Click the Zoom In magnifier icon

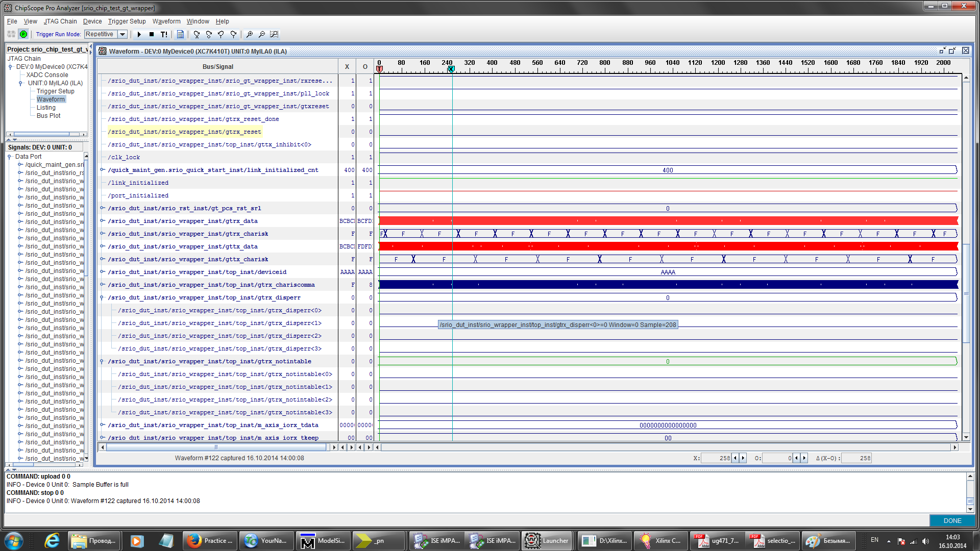(x=249, y=34)
